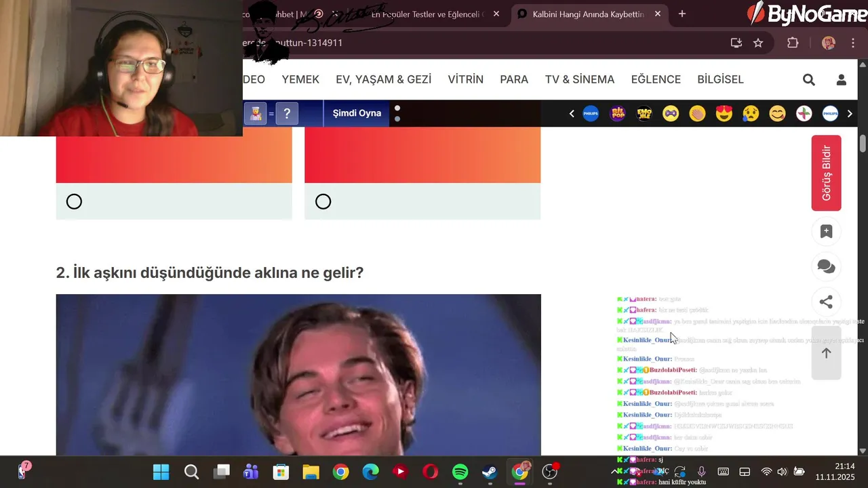Click the microphone icon in system tray
This screenshot has width=868, height=488.
(702, 472)
